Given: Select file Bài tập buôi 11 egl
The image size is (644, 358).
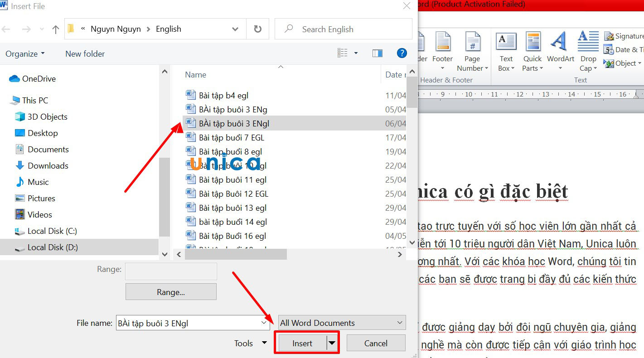Looking at the screenshot, I should point(232,179).
